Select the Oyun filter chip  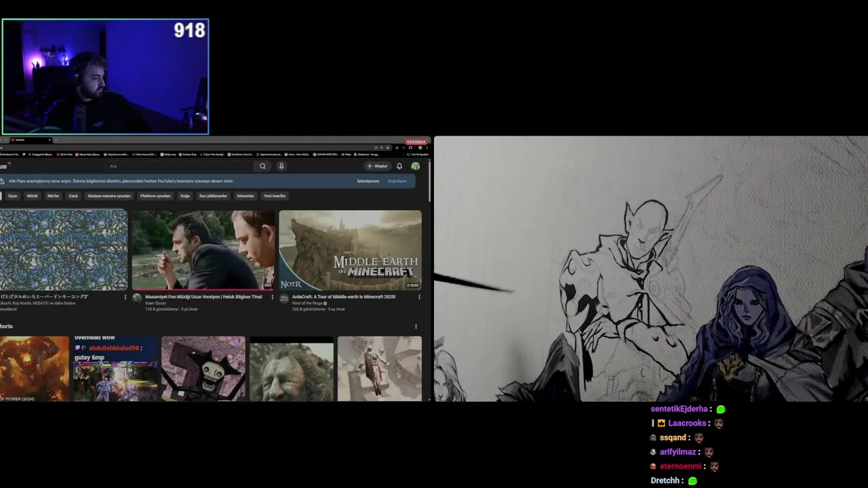click(13, 196)
